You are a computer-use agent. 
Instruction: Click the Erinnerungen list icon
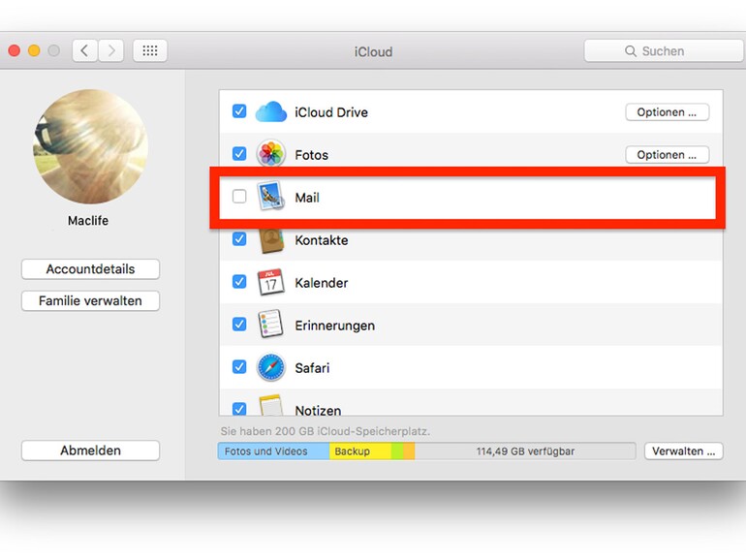[270, 325]
